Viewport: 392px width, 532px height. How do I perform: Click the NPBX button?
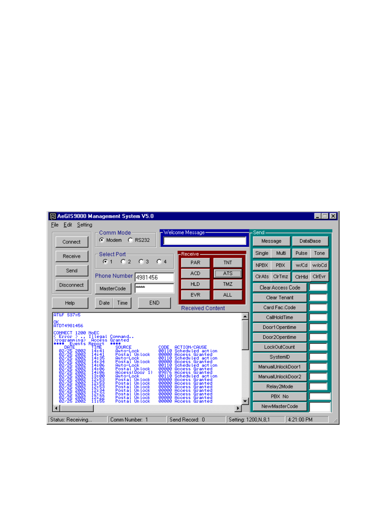(x=262, y=265)
